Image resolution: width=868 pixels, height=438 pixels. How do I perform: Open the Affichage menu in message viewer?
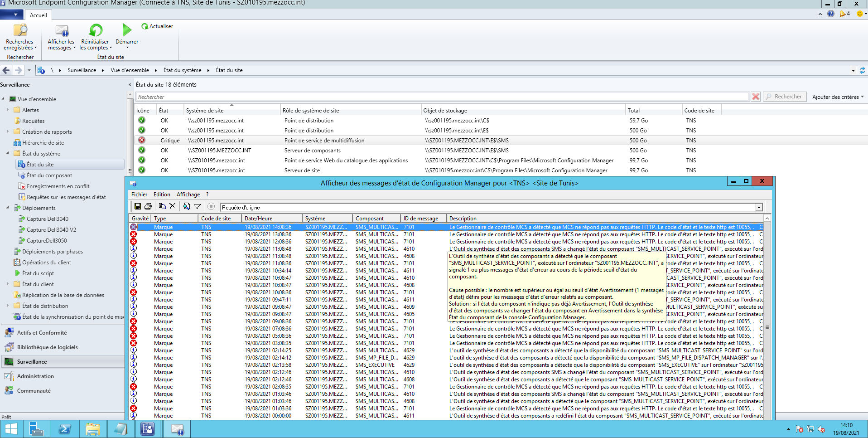pyautogui.click(x=188, y=194)
